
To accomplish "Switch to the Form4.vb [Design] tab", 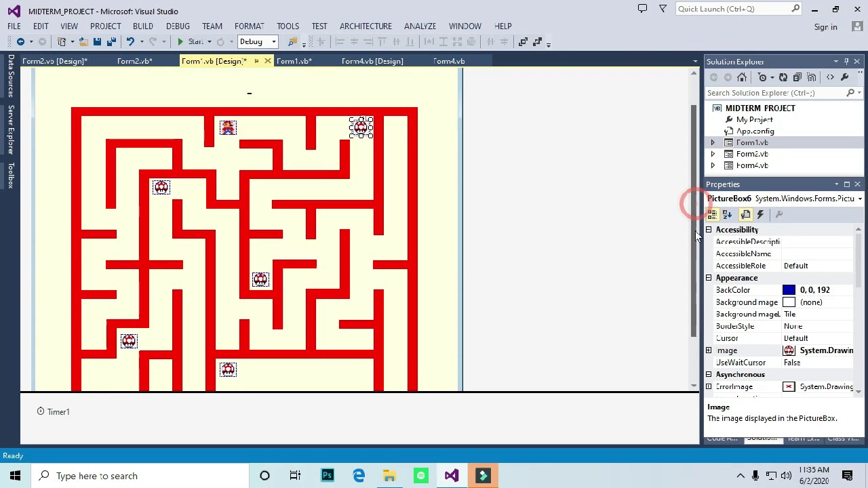I will tap(372, 61).
